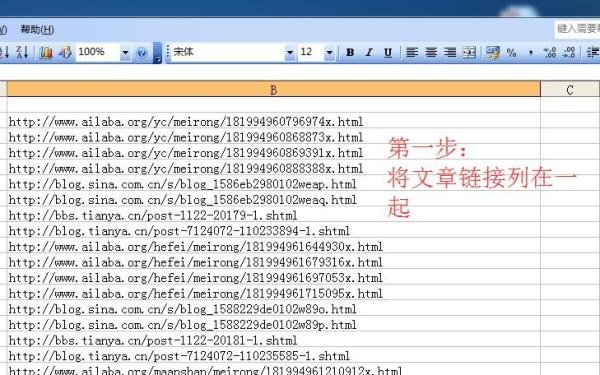Apply comma style format
Viewport: 600px width, 375px height.
tap(531, 52)
